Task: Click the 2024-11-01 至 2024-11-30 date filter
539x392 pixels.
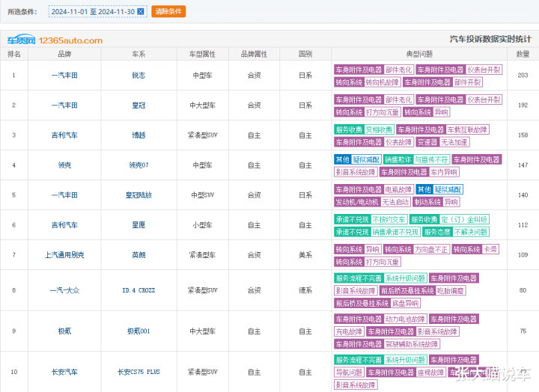Action: [x=92, y=11]
